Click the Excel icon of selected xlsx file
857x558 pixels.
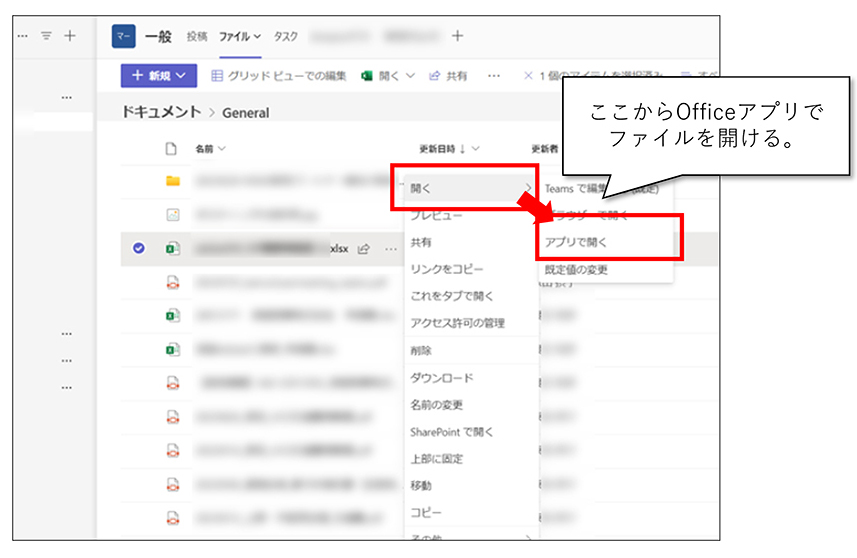coord(172,249)
